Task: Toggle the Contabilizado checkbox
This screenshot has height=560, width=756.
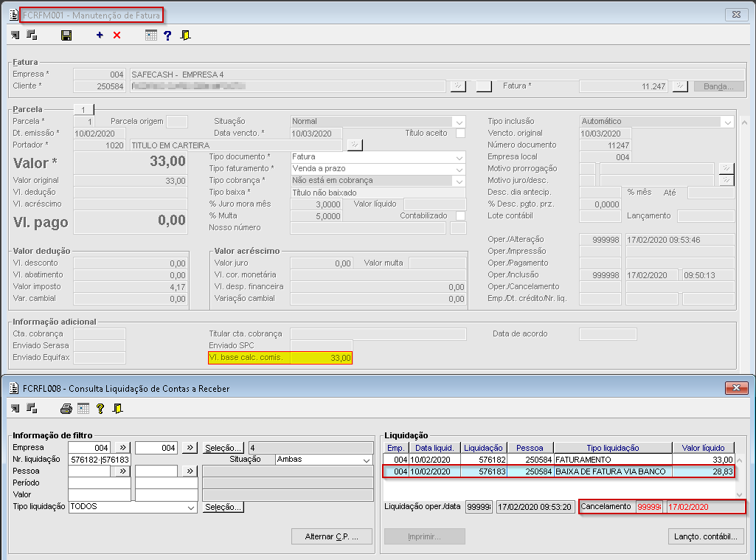Action: click(460, 216)
